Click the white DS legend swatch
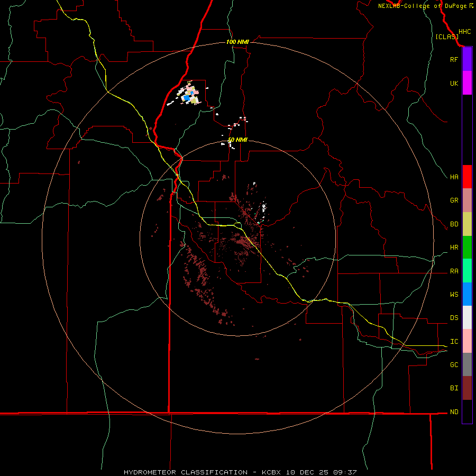 click(467, 317)
